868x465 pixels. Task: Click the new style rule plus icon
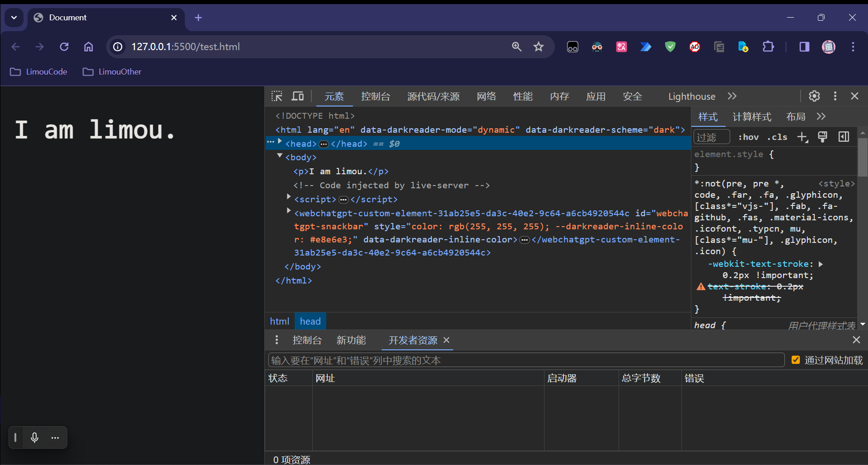802,137
